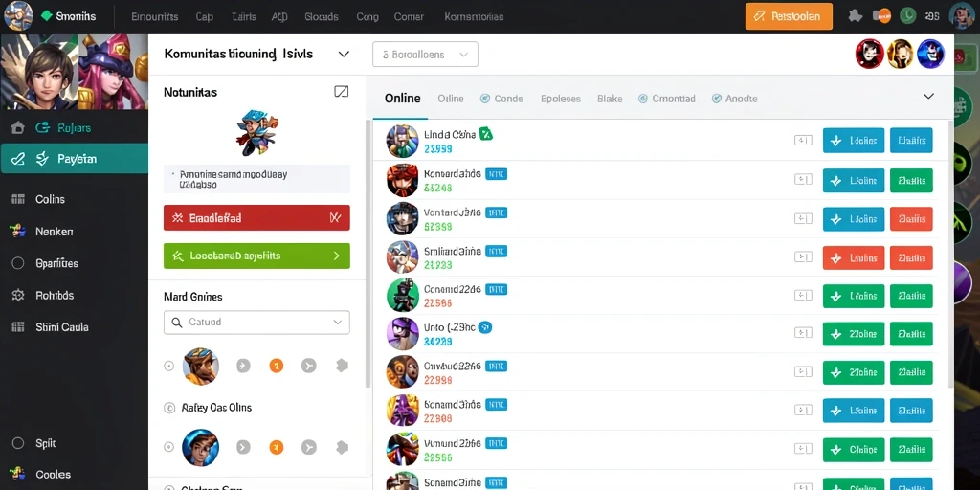Click the card icon in Linda Cäna row
This screenshot has height=490, width=980.
(x=803, y=141)
